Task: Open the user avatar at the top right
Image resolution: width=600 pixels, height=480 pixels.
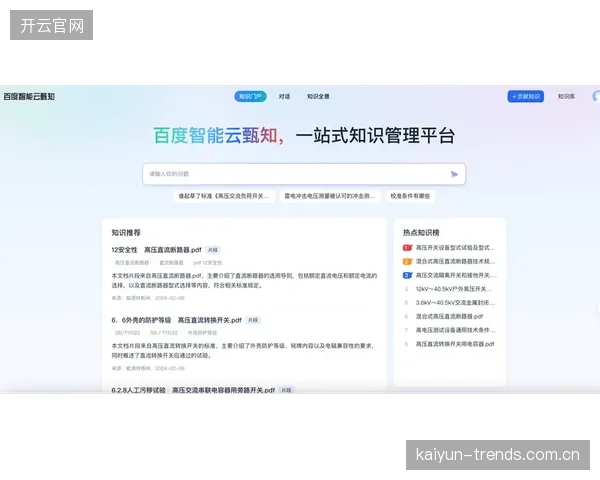Action: coord(596,96)
